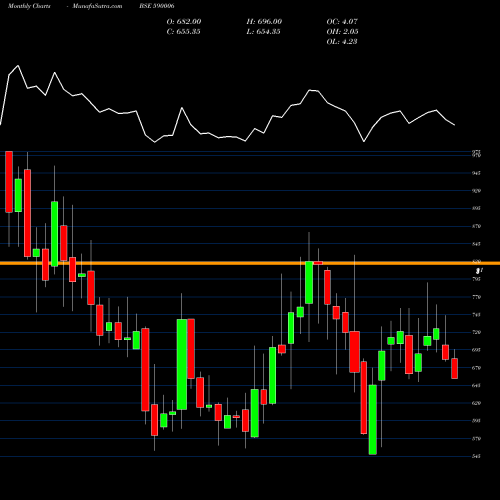Click the high value 'H: 696.00'
The width and height of the screenshot is (500, 500).
tap(264, 21)
